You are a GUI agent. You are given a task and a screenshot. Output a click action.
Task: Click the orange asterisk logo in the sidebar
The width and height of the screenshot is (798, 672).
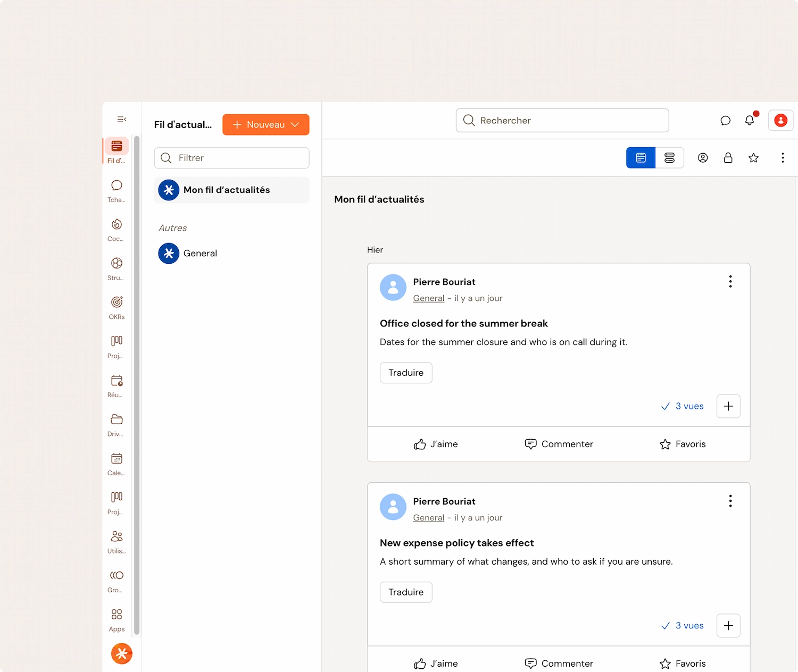point(122,654)
